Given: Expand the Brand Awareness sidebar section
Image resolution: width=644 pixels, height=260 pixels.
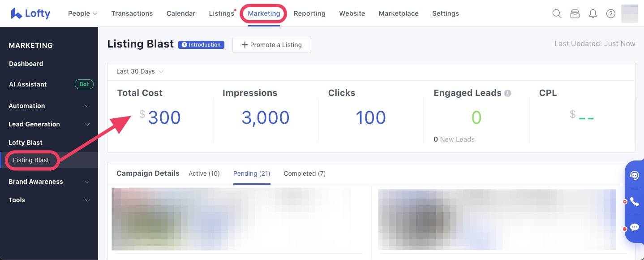Looking at the screenshot, I should click(x=49, y=182).
